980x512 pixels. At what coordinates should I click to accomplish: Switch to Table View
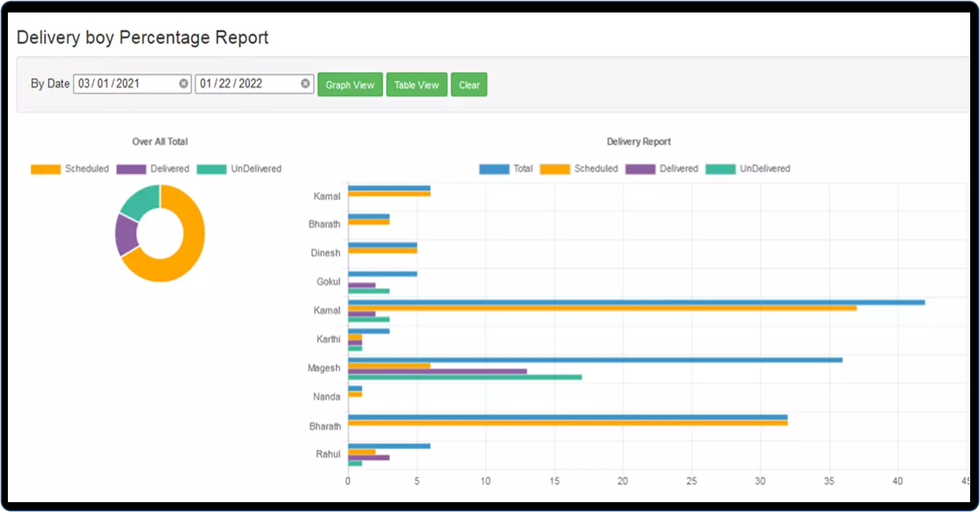(x=416, y=85)
